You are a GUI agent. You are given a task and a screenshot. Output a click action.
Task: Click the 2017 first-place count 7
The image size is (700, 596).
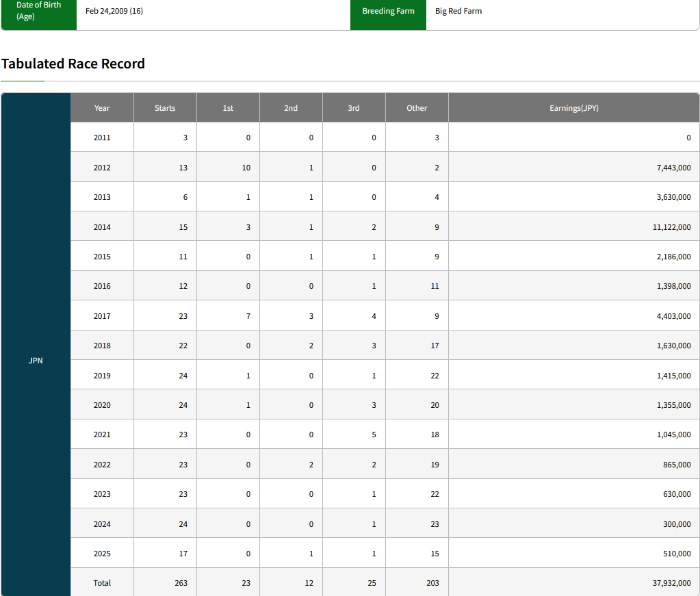point(248,316)
